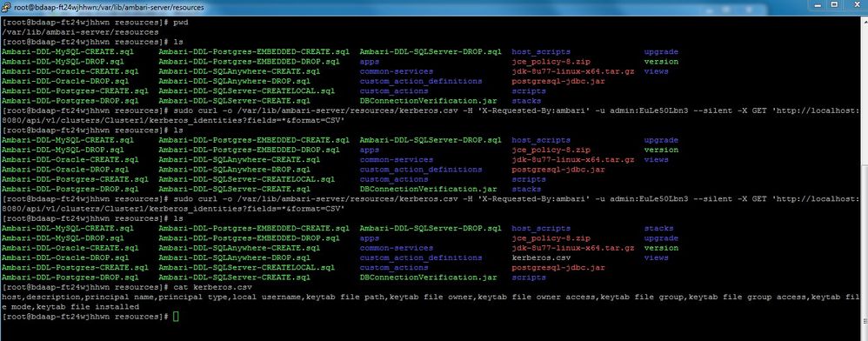Click 'stacks' beside host_scripts in last listing
Screen dimensions: 868x341
(x=658, y=228)
